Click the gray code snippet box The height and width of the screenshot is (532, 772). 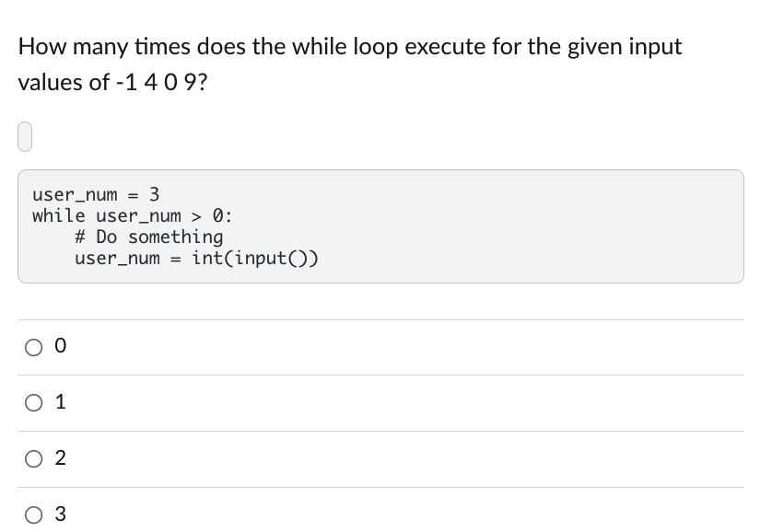[x=380, y=225]
